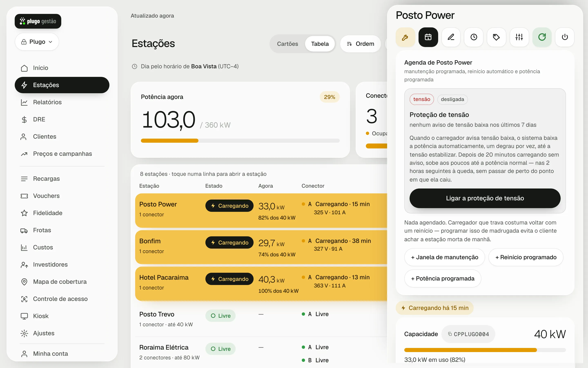Image resolution: width=588 pixels, height=368 pixels.
Task: Open the sliders settings icon
Action: coord(519,37)
